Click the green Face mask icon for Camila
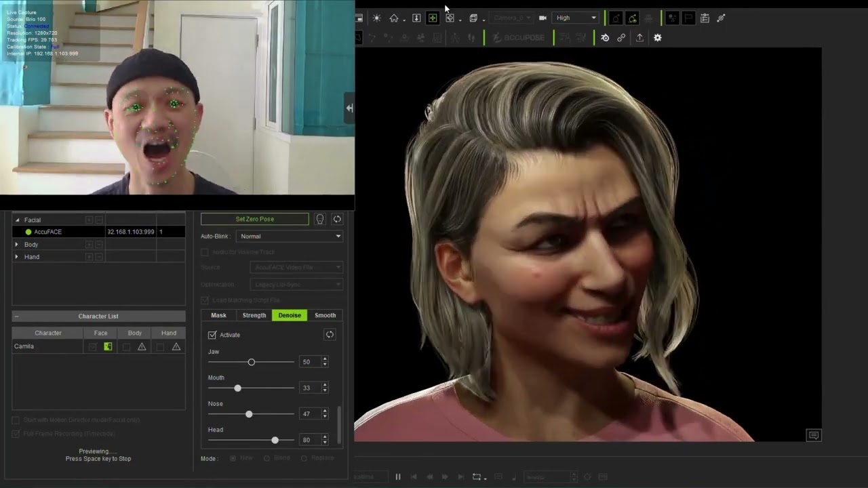Viewport: 868px width, 488px height. pyautogui.click(x=108, y=346)
